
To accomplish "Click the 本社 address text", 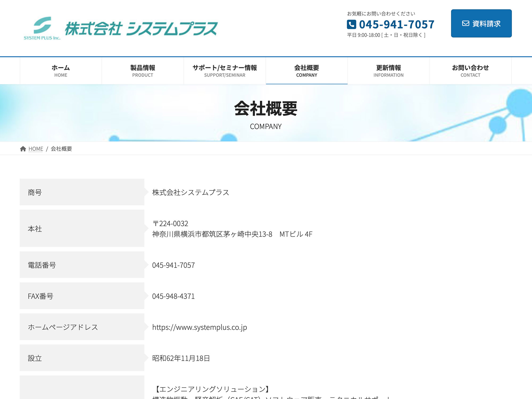I will (232, 234).
